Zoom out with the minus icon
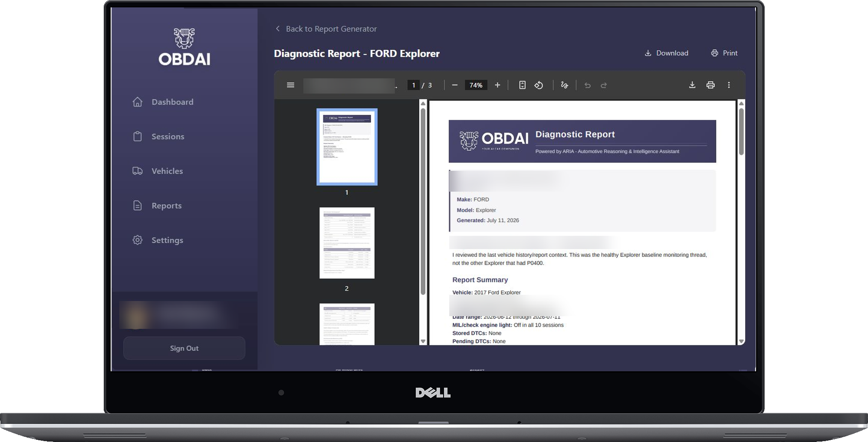 pyautogui.click(x=455, y=85)
